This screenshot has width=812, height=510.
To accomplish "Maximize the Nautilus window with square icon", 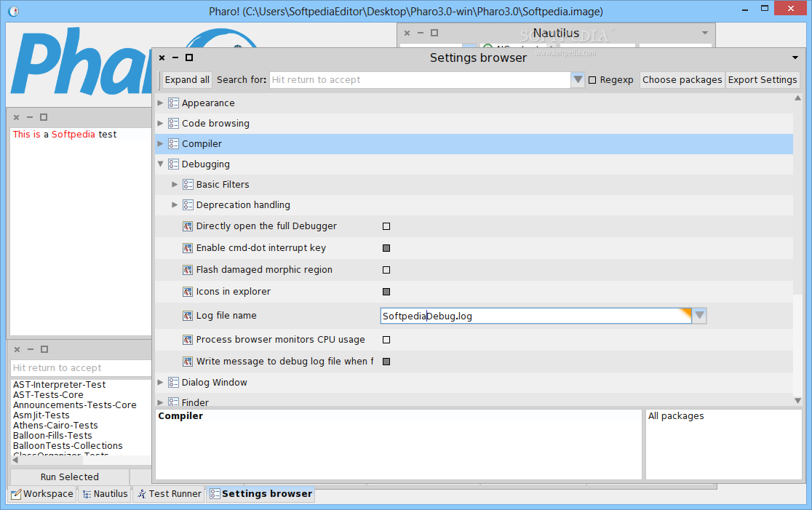I will [434, 33].
